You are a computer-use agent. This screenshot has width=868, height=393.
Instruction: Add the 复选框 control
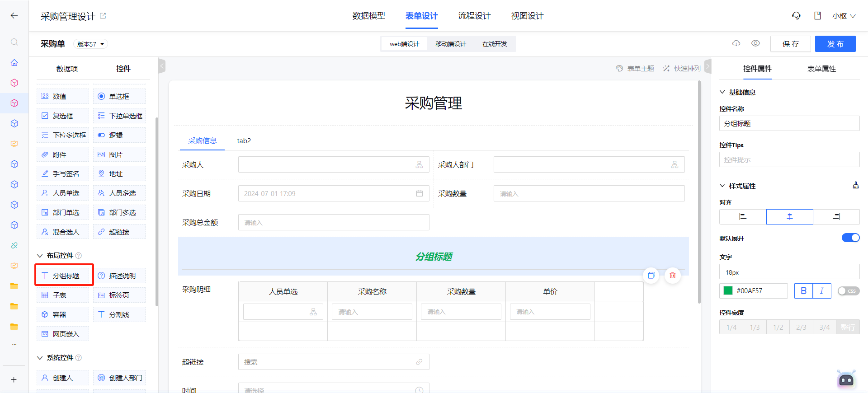[x=63, y=116]
